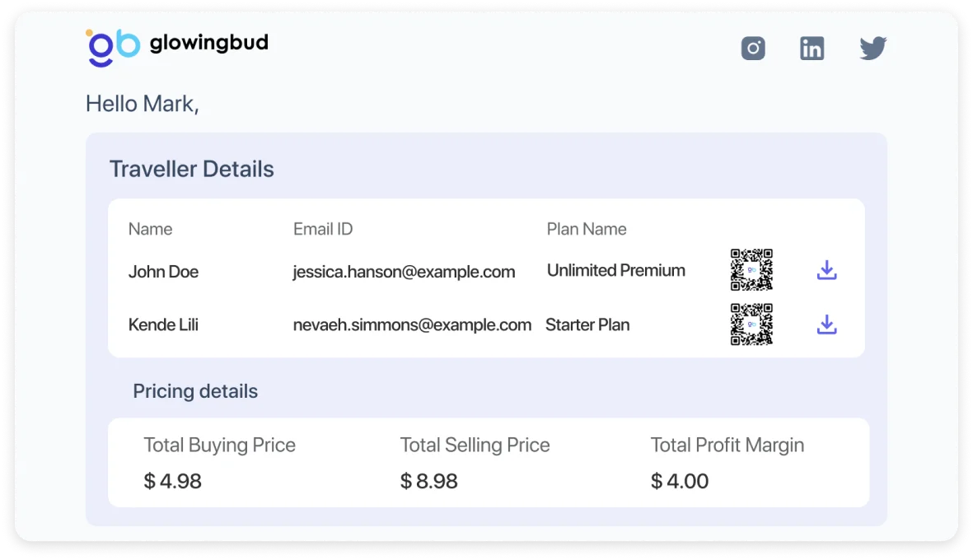The image size is (973, 560).
Task: Open the LinkedIn social icon
Action: [812, 49]
